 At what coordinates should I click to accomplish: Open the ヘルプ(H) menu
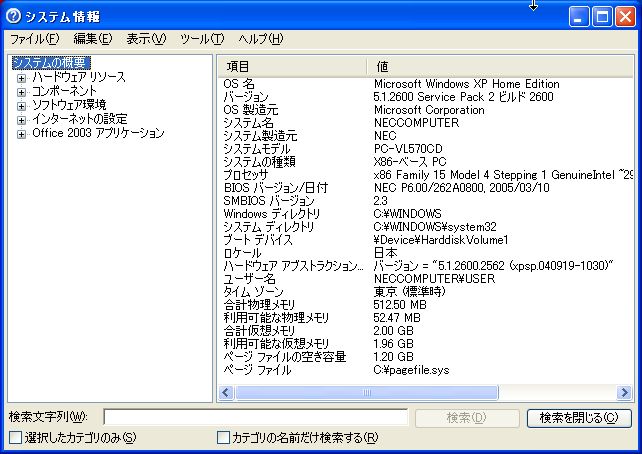pos(260,39)
